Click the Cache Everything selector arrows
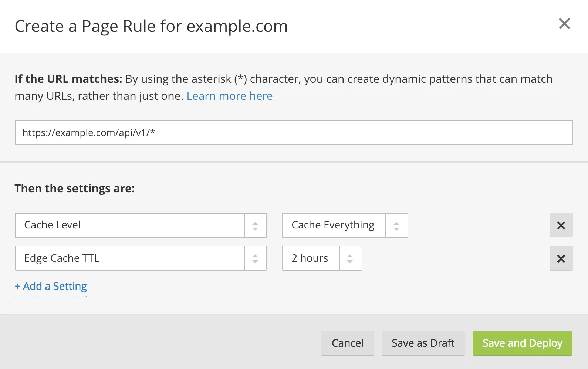 click(x=396, y=226)
